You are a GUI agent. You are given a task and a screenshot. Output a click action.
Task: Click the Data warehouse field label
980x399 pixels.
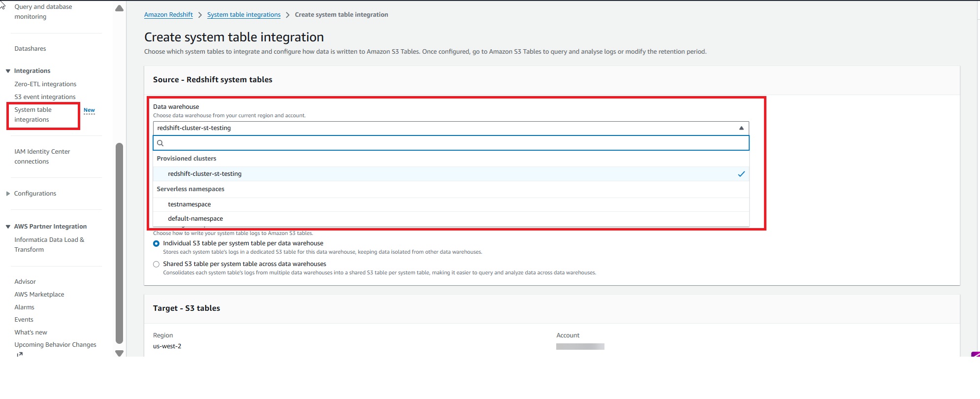pyautogui.click(x=176, y=107)
